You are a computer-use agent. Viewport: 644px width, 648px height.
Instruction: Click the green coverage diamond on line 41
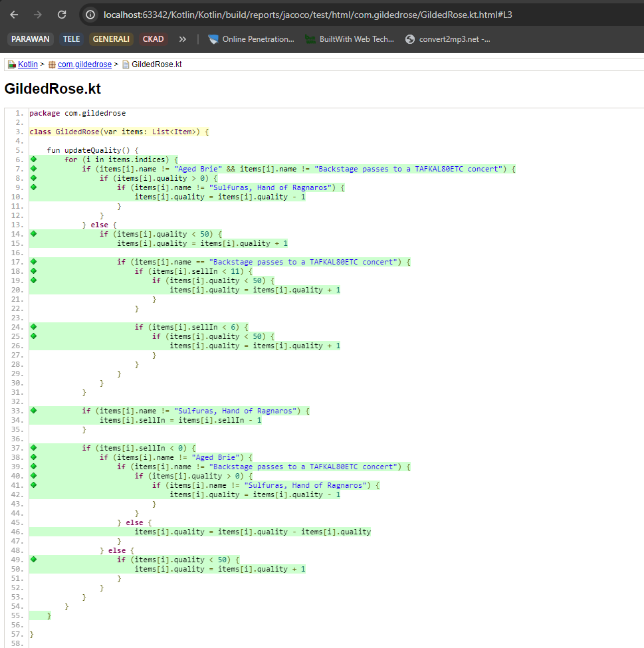point(33,485)
